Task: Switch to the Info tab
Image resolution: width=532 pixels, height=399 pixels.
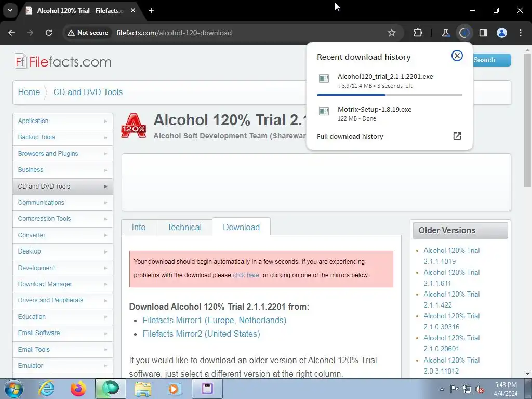Action: (x=139, y=227)
